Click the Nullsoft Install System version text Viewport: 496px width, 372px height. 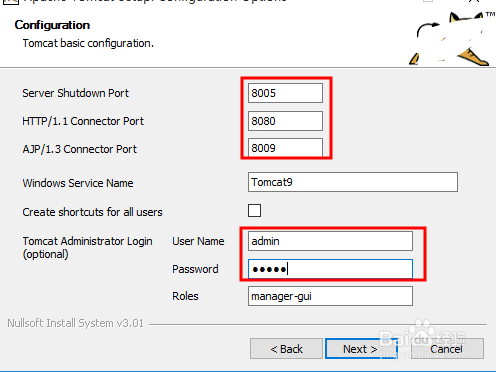coord(76,323)
